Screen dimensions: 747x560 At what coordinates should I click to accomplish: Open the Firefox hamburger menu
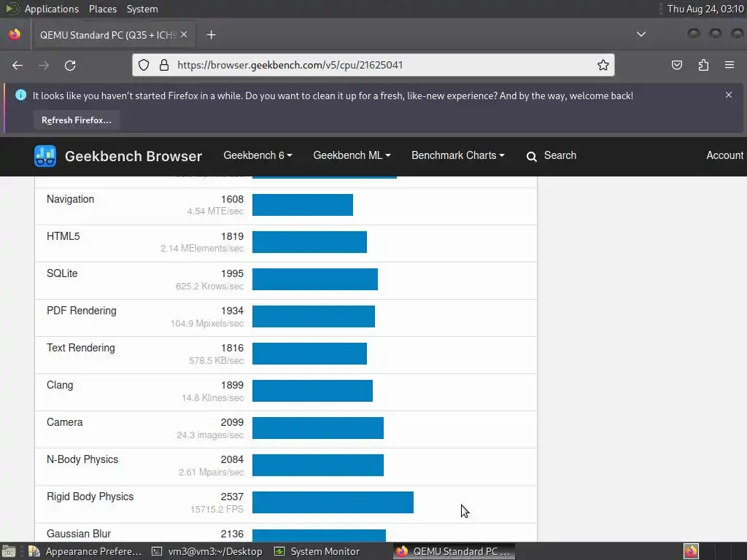click(x=729, y=65)
